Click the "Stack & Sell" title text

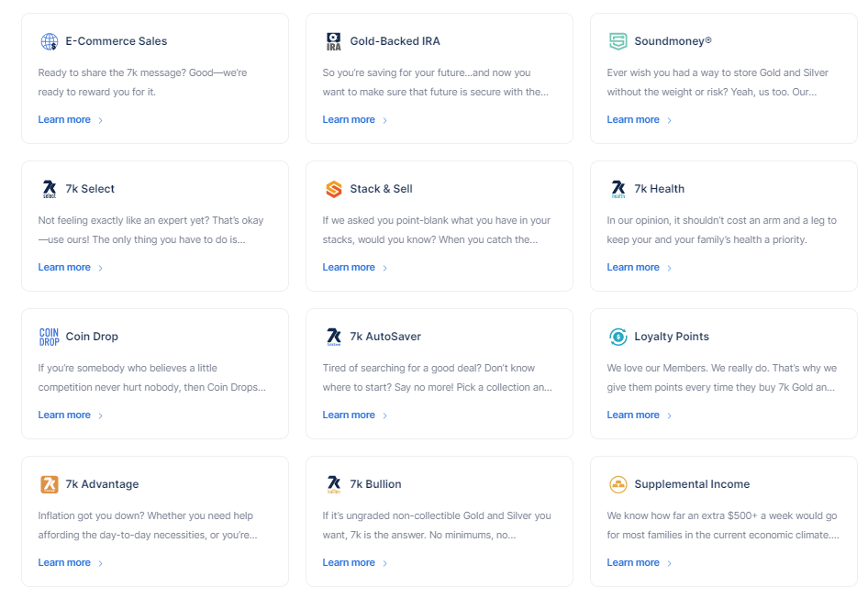381,189
